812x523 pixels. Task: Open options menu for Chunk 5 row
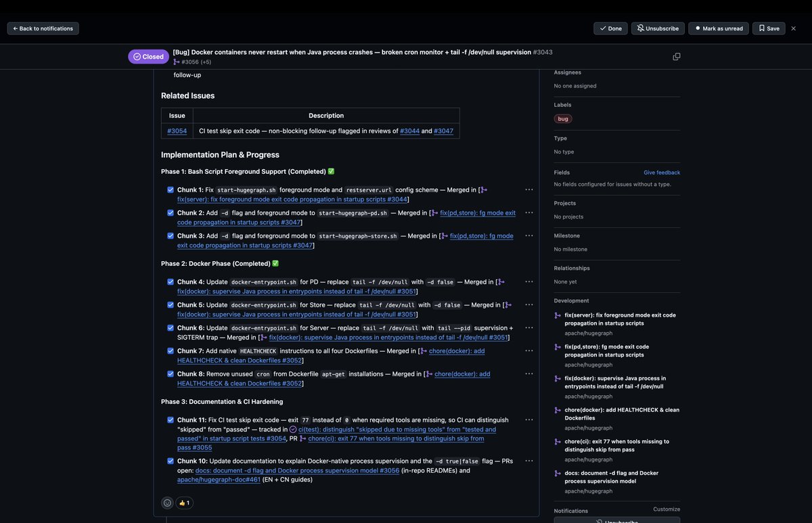click(x=528, y=305)
